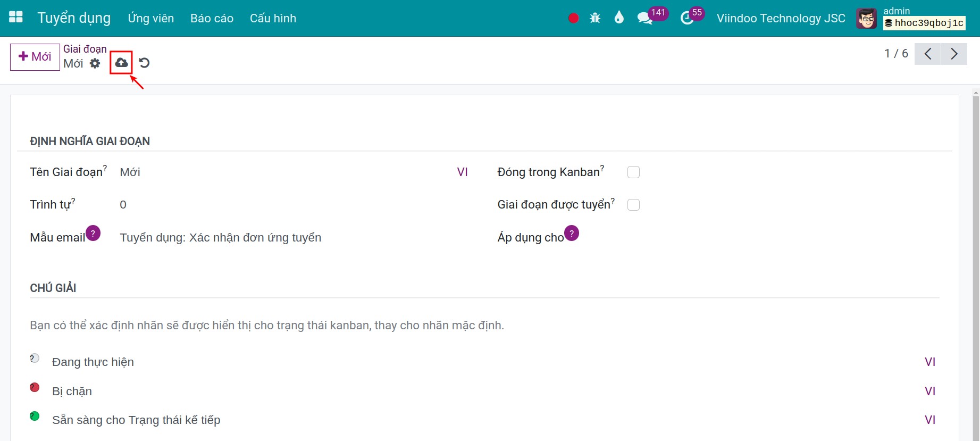Click the red Bị chặn status dot

coord(35,387)
